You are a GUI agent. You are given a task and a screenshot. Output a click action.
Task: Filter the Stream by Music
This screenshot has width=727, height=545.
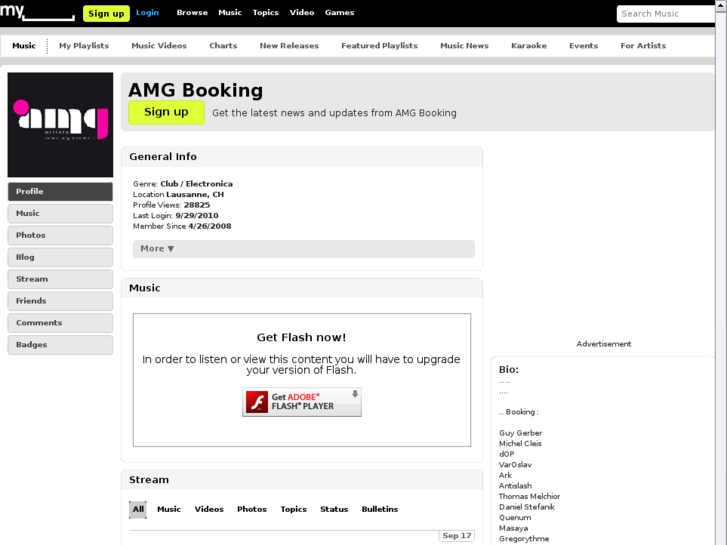tap(169, 509)
